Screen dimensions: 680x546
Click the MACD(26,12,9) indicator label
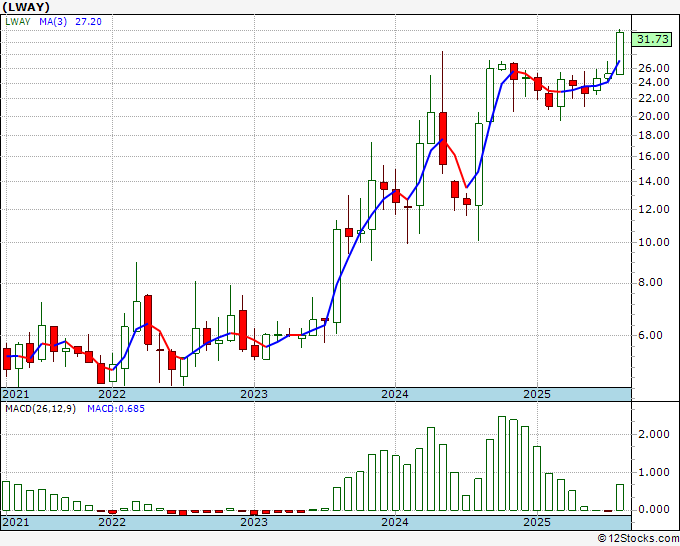point(40,409)
